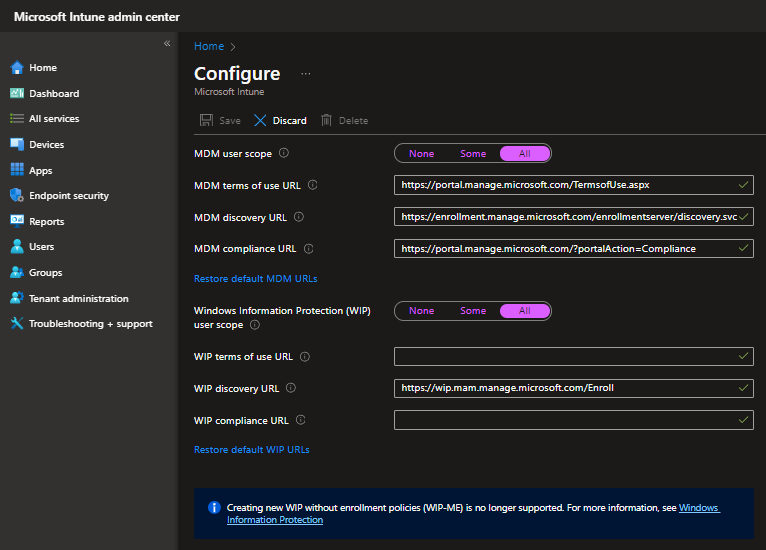Click the All services list icon
The height and width of the screenshot is (550, 766).
click(x=17, y=118)
